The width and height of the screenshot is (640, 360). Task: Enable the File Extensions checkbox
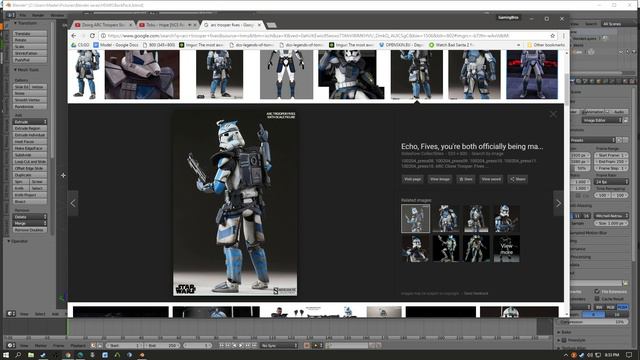pos(597,291)
